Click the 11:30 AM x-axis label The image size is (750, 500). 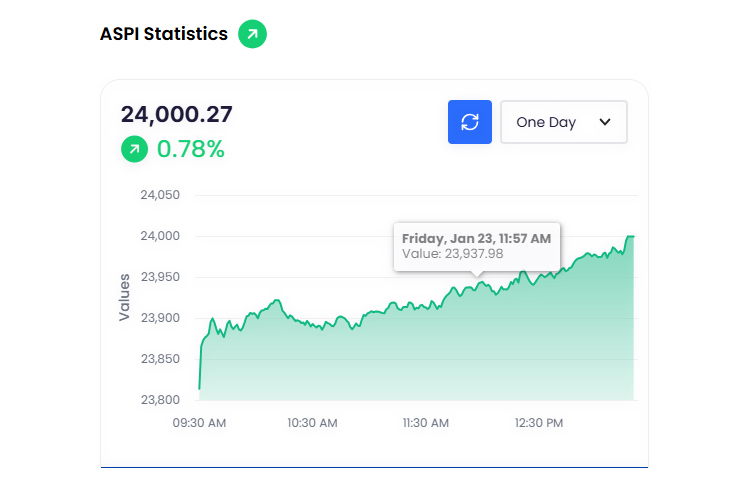click(425, 423)
